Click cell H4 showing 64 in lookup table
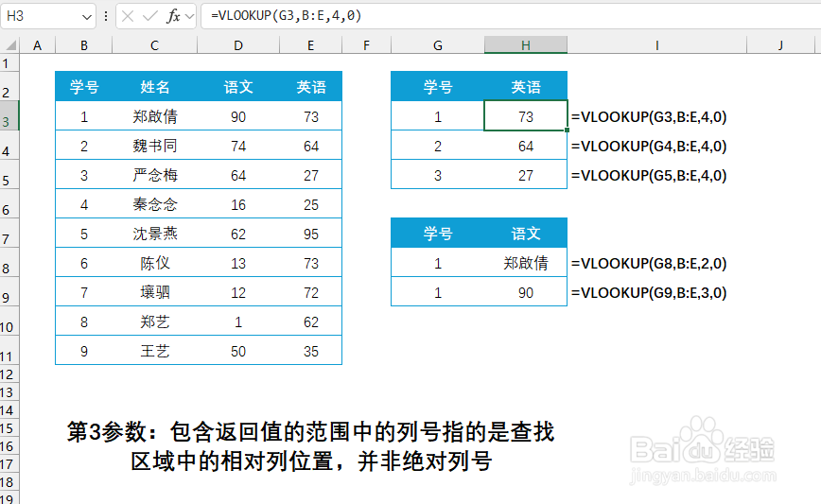 (x=526, y=146)
